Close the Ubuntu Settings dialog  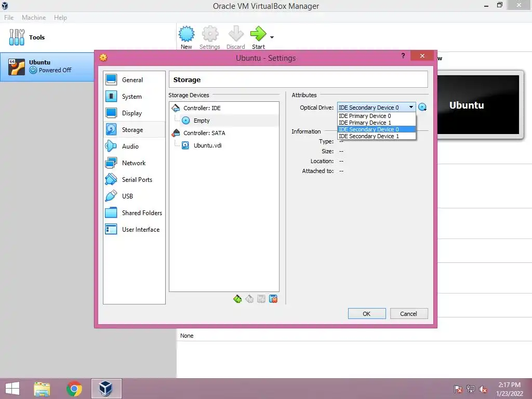click(422, 56)
